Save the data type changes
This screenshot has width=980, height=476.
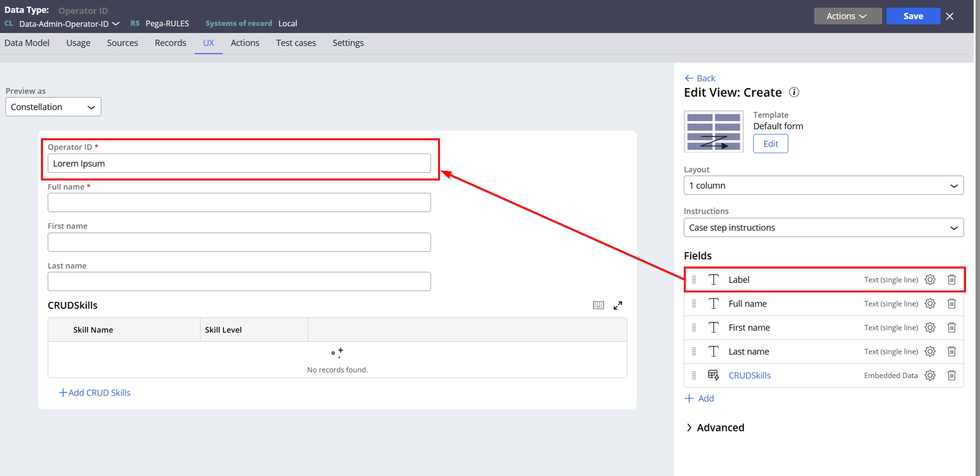point(913,16)
